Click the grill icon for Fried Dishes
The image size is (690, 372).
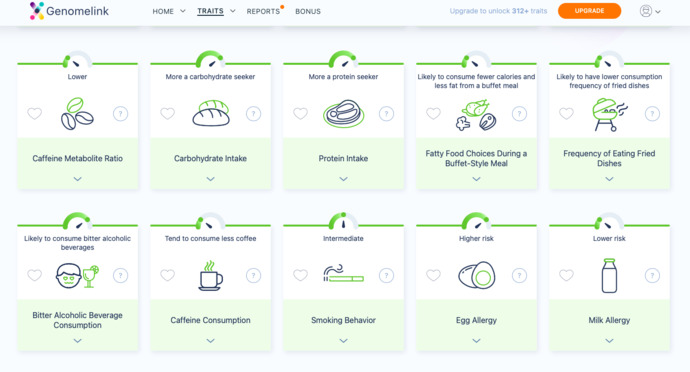609,114
